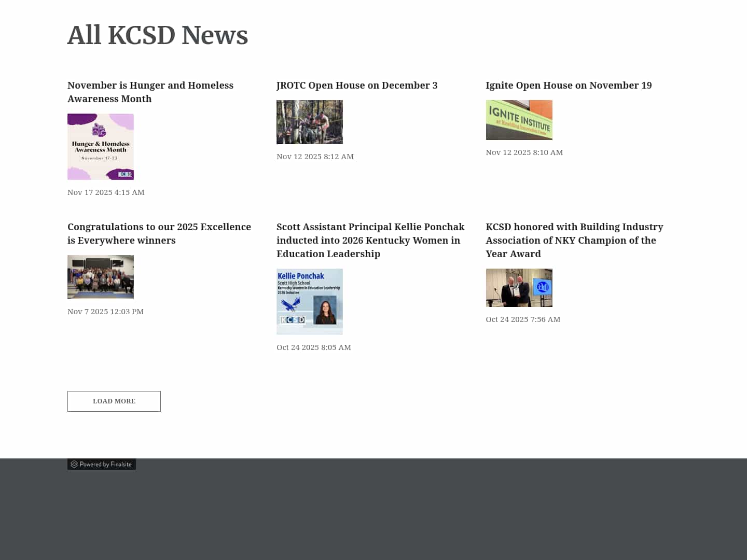The width and height of the screenshot is (747, 560).
Task: Open the Kellie Ponchak induction article
Action: pyautogui.click(x=370, y=240)
